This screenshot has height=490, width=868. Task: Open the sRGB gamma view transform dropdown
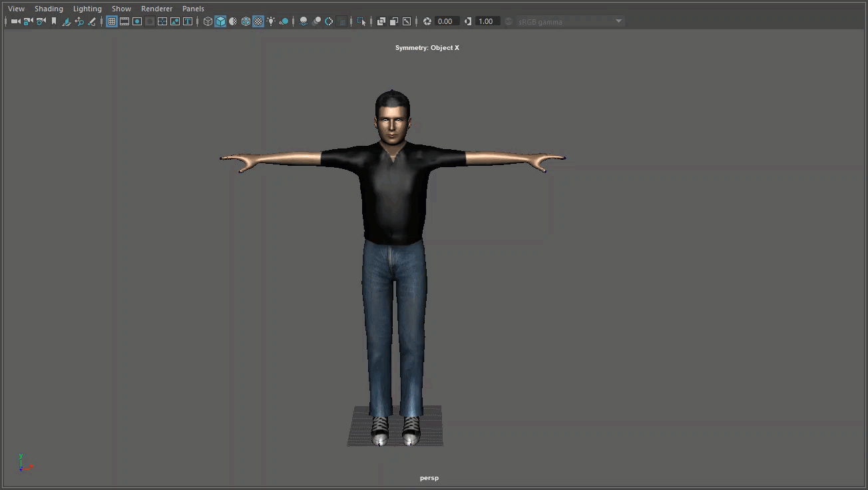[x=570, y=21]
